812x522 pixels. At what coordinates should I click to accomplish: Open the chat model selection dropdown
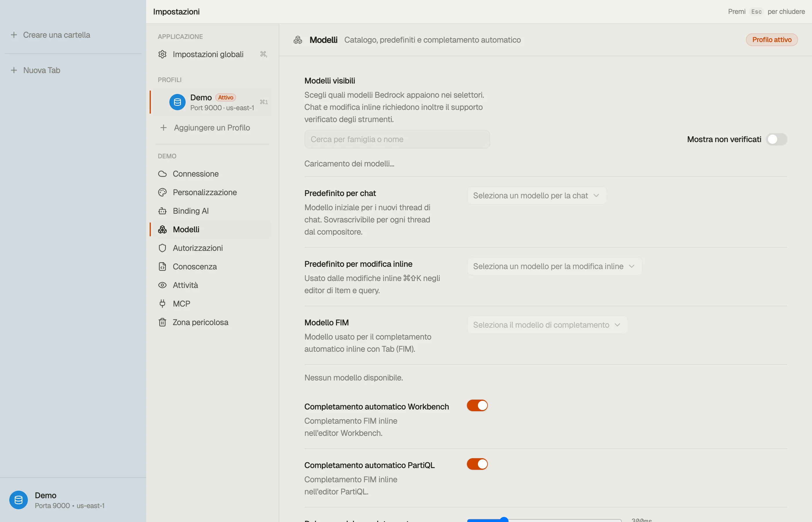click(x=537, y=195)
